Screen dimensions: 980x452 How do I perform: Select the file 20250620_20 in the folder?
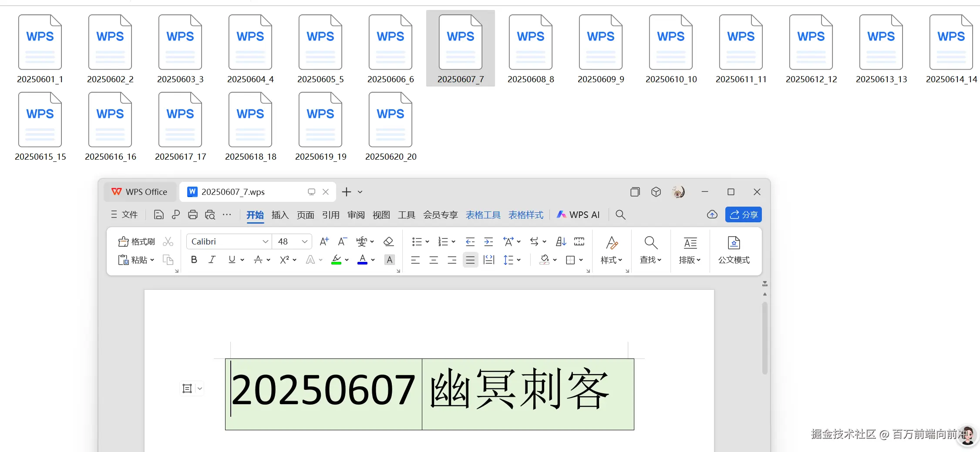pos(391,126)
